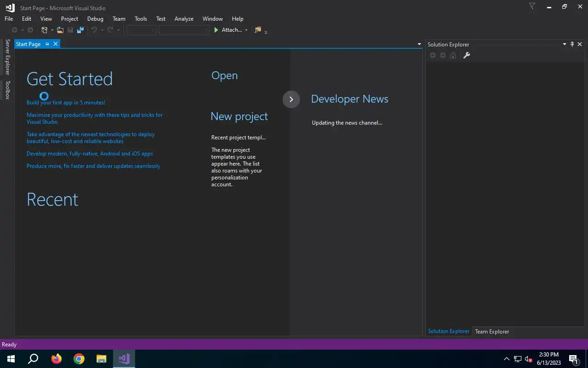Open the Solution Platforms combo box
The image size is (588, 368).
184,30
